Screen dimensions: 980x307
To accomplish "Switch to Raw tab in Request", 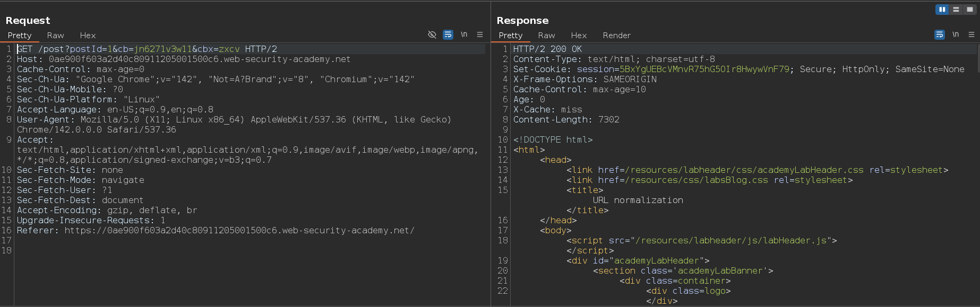I will point(55,36).
